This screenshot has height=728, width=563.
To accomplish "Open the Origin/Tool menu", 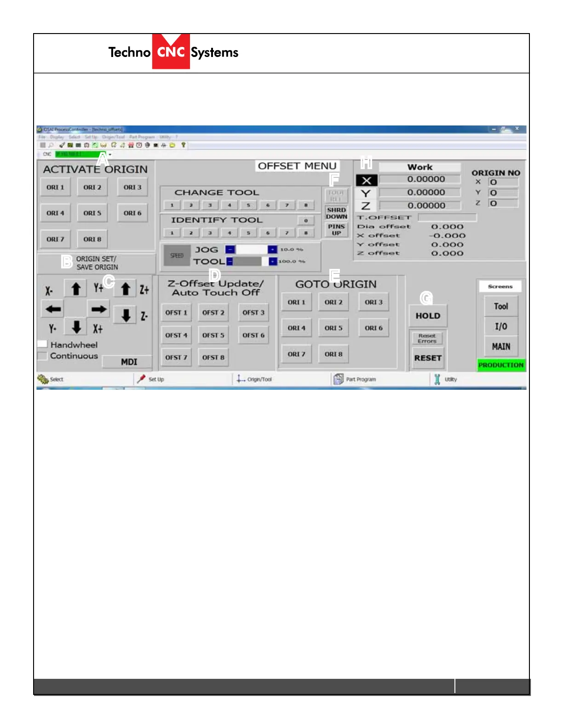I will [113, 137].
